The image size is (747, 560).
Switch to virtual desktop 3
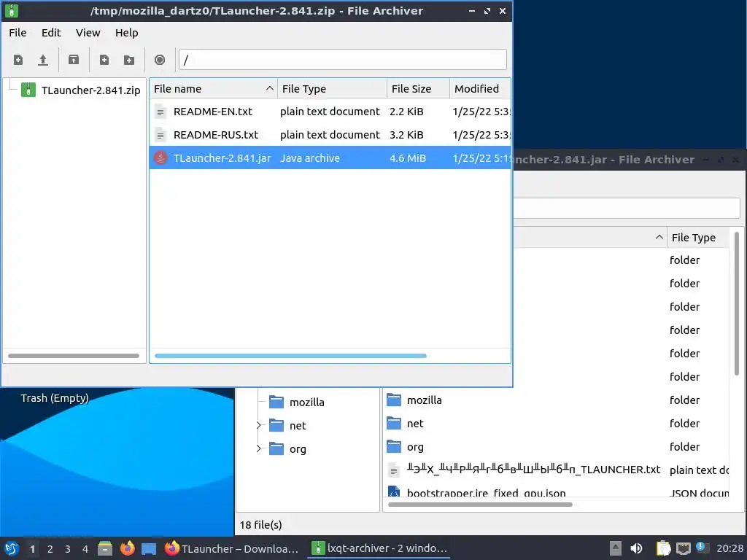(68, 549)
